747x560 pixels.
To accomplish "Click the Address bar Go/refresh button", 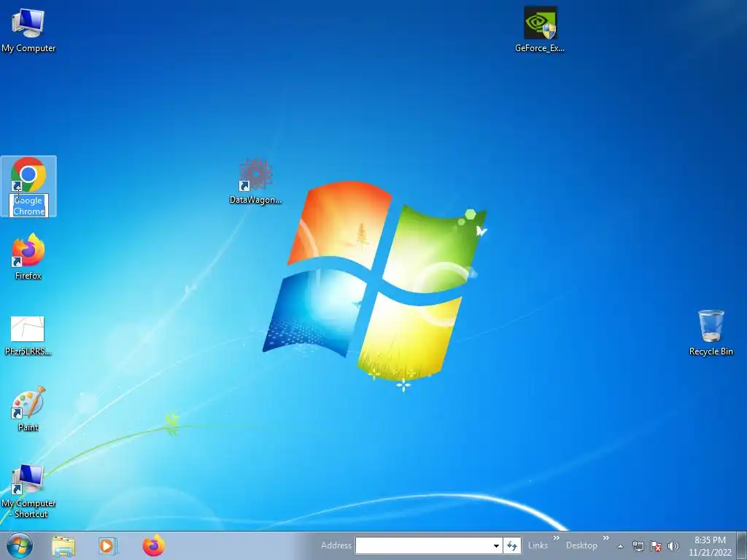I will [x=512, y=545].
